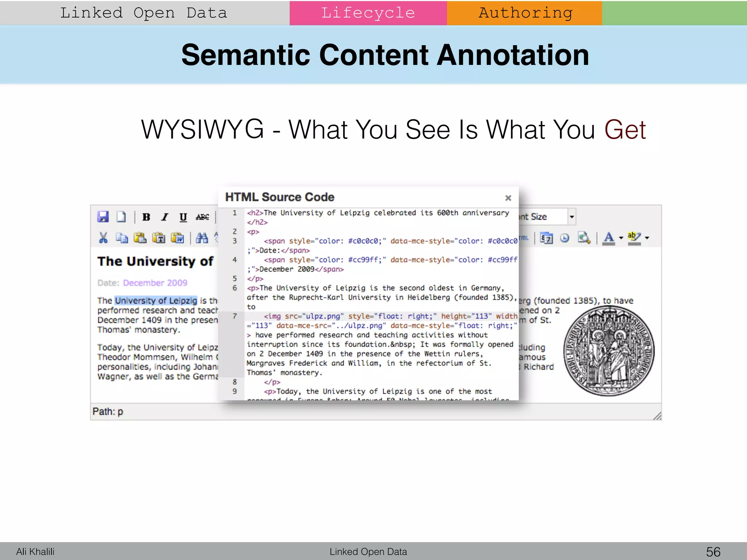Click the New Document icon
The image size is (747, 560).
[121, 217]
